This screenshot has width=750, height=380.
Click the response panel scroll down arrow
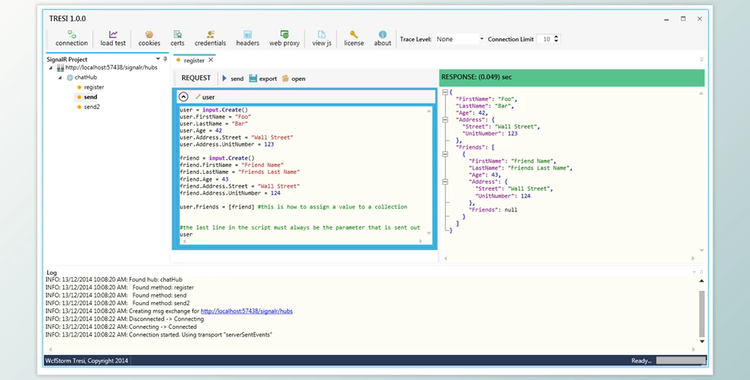pyautogui.click(x=701, y=250)
